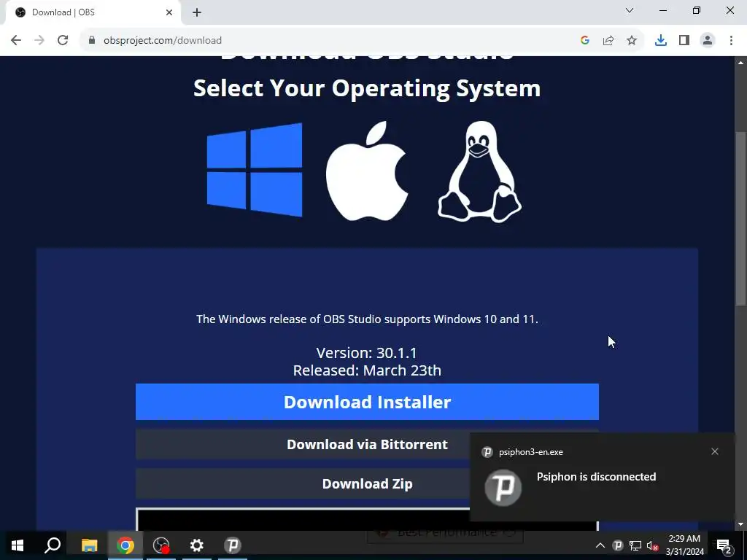This screenshot has width=747, height=560.
Task: Click the Psiphon logo in notification
Action: [x=503, y=488]
